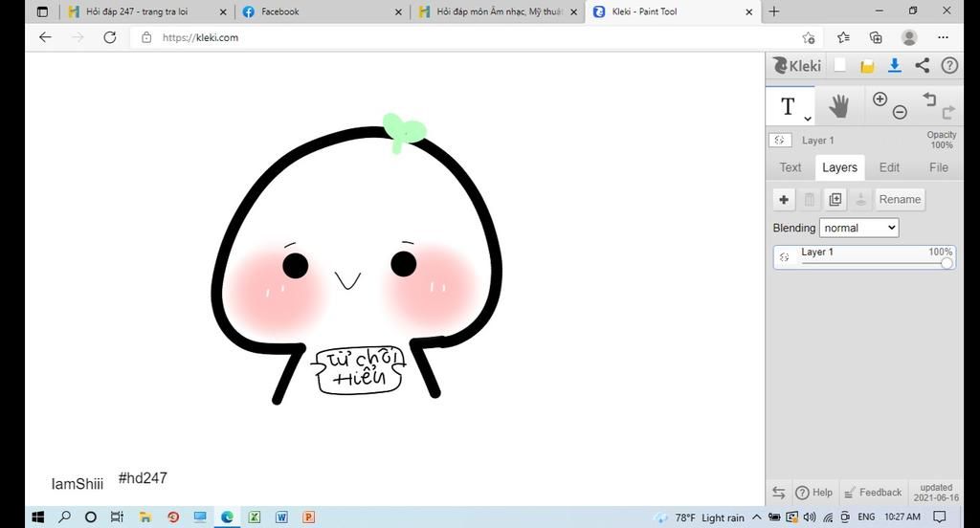
Task: Click the Rename layer button
Action: point(900,199)
